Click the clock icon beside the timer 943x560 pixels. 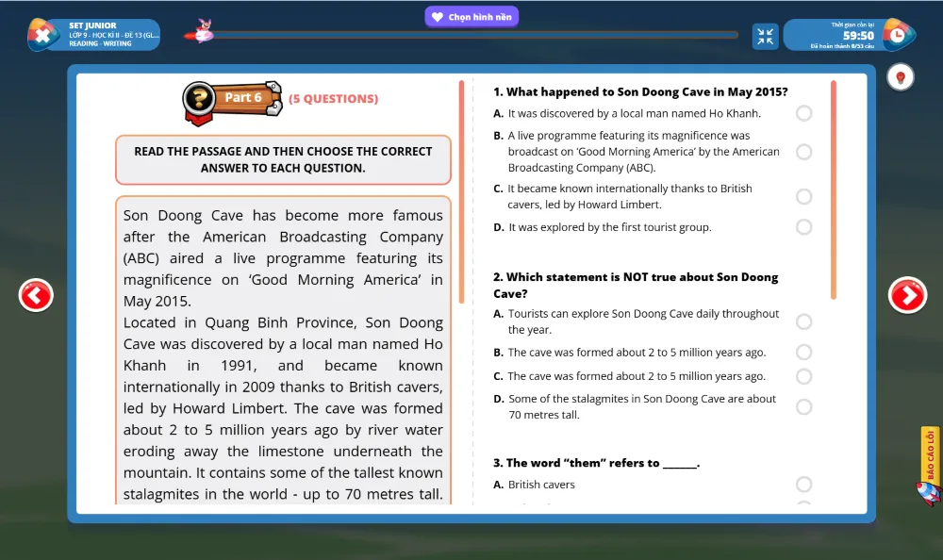tap(897, 36)
